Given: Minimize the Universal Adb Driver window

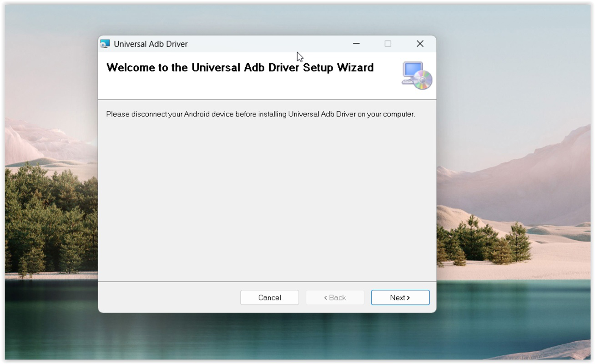Looking at the screenshot, I should tap(356, 44).
